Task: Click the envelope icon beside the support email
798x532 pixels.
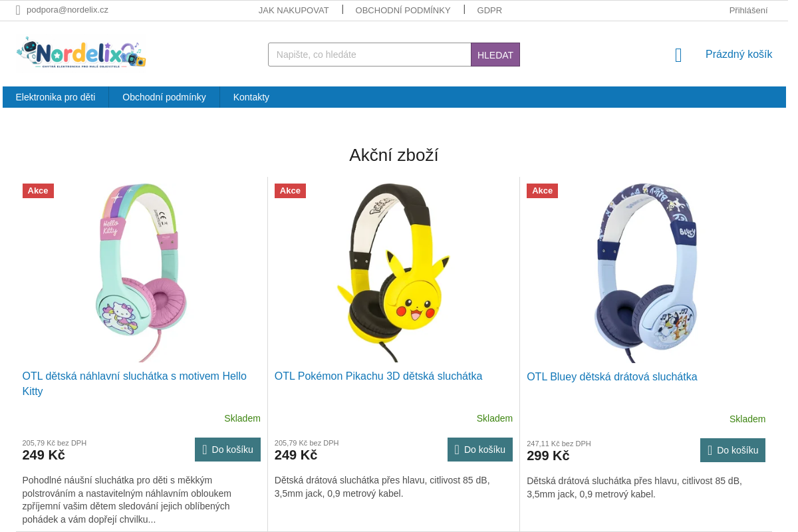Action: click(18, 10)
